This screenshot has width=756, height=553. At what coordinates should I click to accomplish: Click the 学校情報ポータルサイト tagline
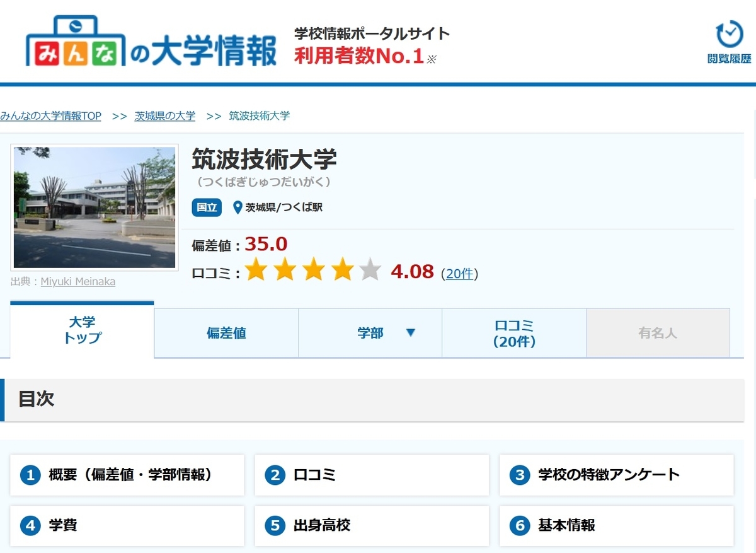click(372, 33)
